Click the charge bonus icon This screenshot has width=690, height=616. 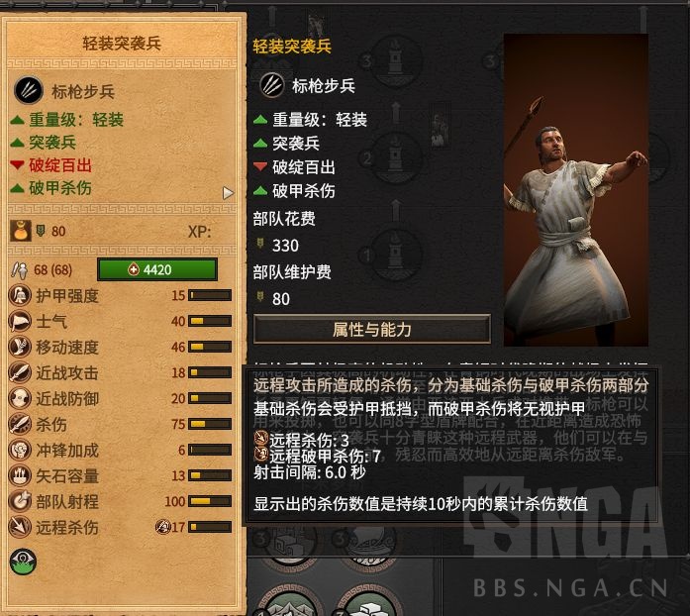pos(20,450)
